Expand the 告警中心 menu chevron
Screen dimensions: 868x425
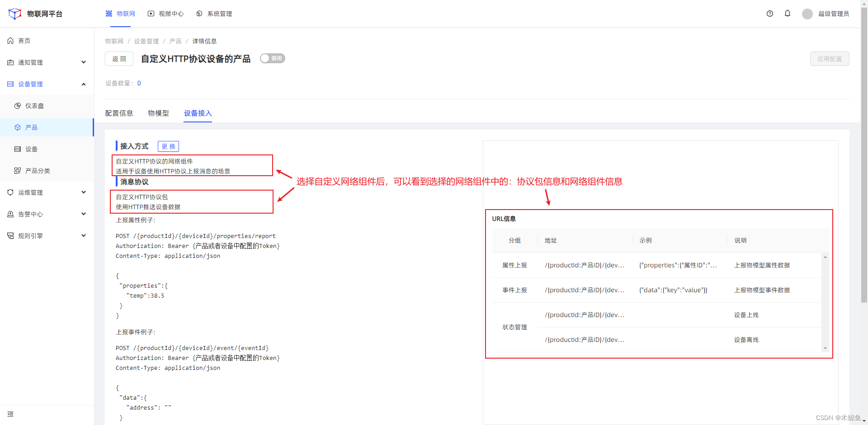84,214
